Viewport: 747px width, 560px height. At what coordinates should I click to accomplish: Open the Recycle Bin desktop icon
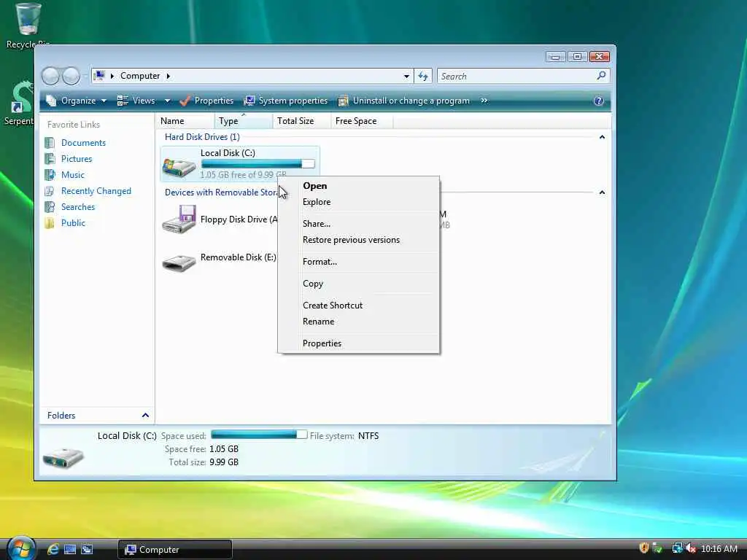(x=28, y=25)
